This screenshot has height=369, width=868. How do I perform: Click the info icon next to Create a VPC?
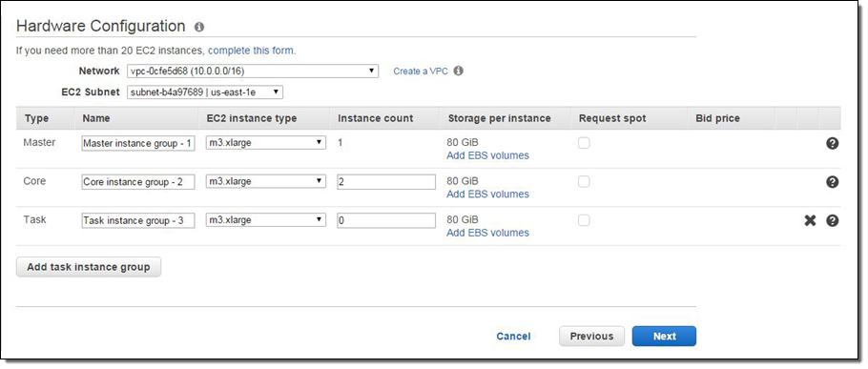(459, 71)
